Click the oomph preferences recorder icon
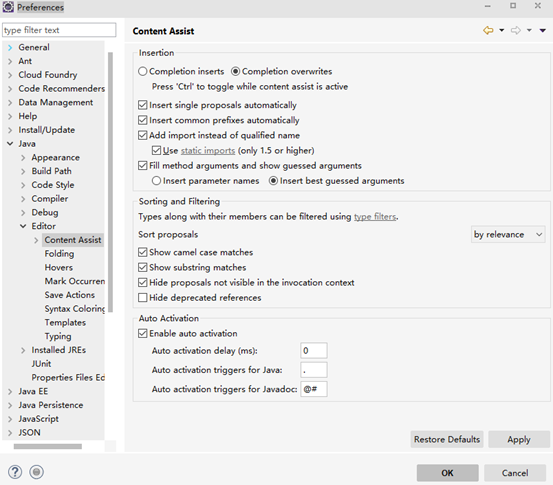Screen dimensions: 553x485 point(36,472)
